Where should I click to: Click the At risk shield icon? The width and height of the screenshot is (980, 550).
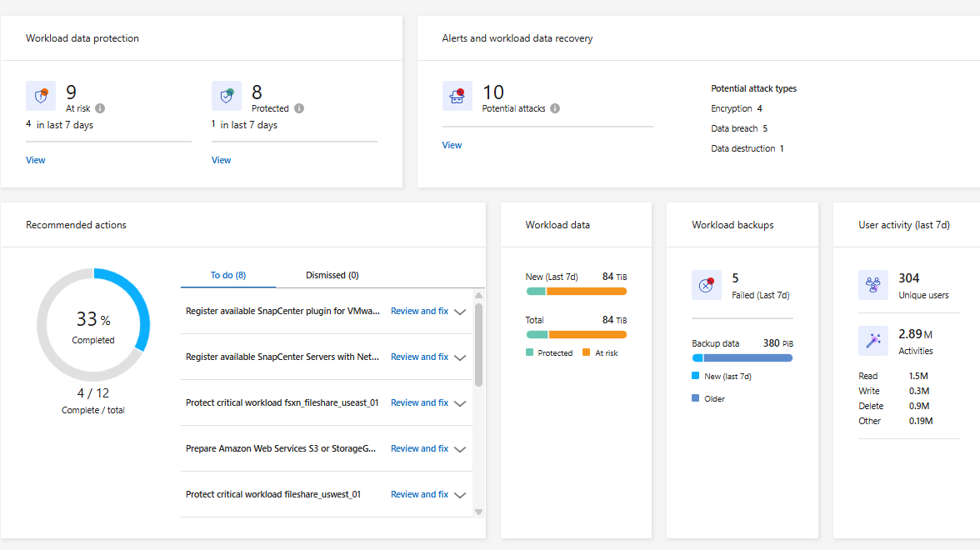click(40, 96)
